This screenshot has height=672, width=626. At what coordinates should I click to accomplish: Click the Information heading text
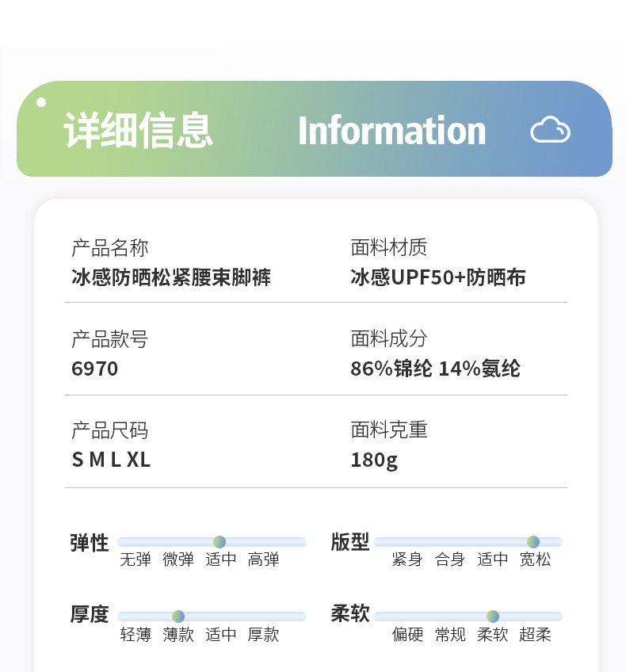(x=391, y=131)
